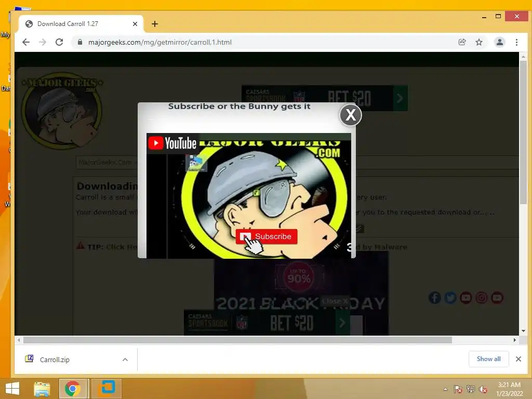Screen dimensions: 532x399
Task: Expand the Carroll.zip download options chevron
Action: [125, 360]
